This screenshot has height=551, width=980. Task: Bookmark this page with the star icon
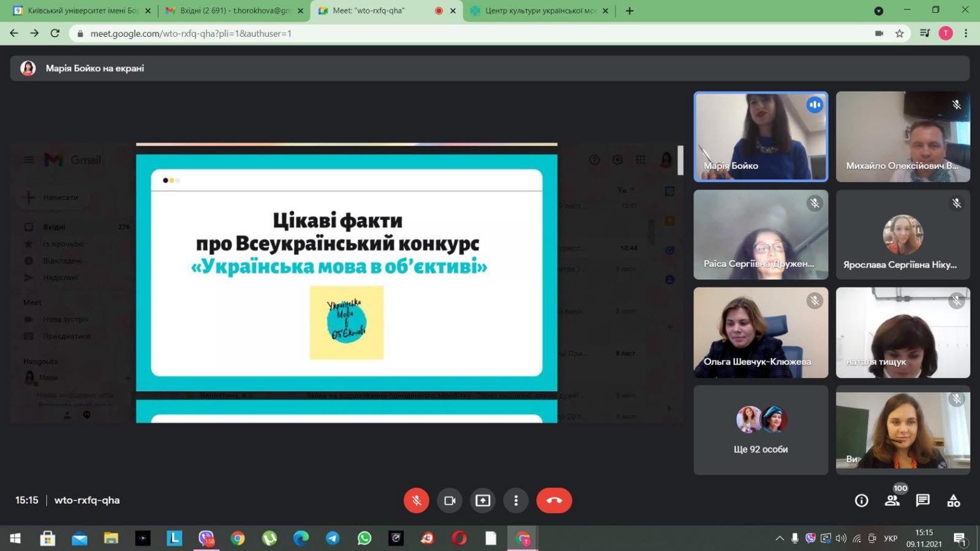[x=899, y=34]
